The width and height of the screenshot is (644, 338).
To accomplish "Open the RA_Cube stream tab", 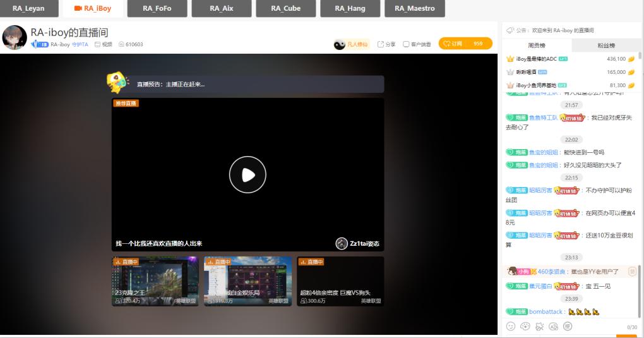I will 286,8.
